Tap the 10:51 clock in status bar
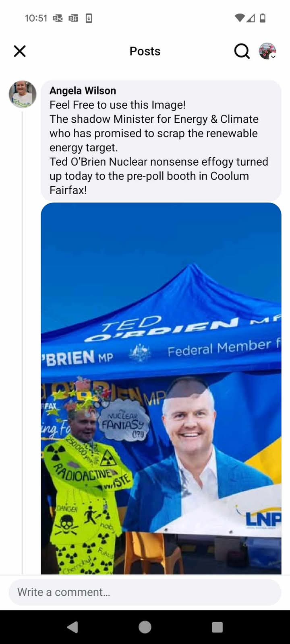 [36, 18]
